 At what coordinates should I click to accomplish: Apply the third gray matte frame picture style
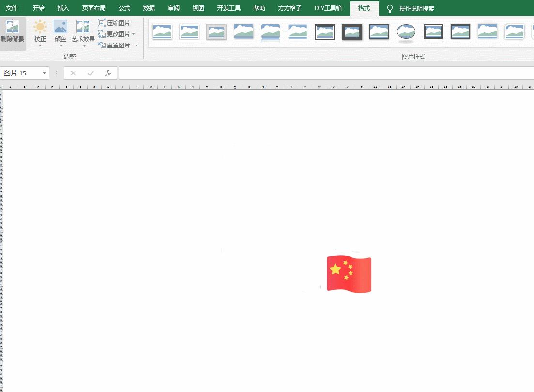(x=216, y=31)
